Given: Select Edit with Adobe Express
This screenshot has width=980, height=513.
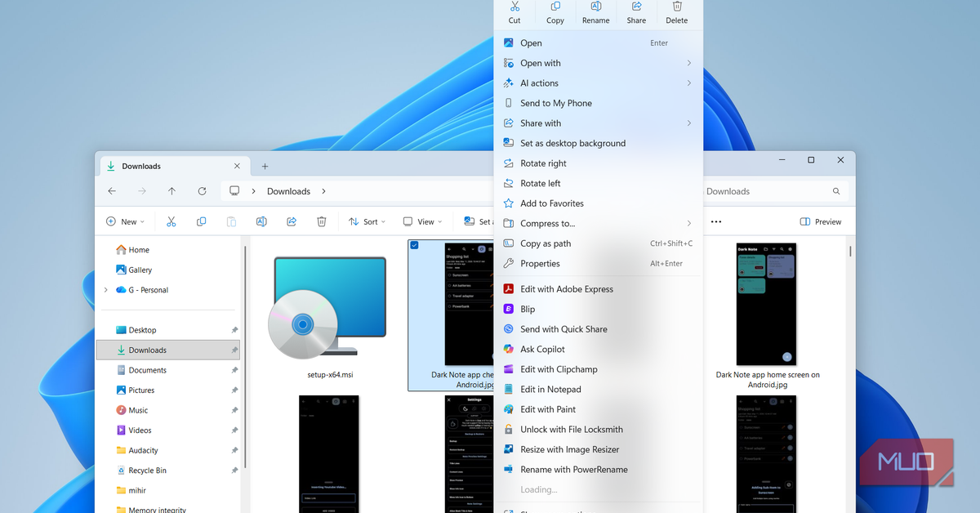Looking at the screenshot, I should pos(598,289).
